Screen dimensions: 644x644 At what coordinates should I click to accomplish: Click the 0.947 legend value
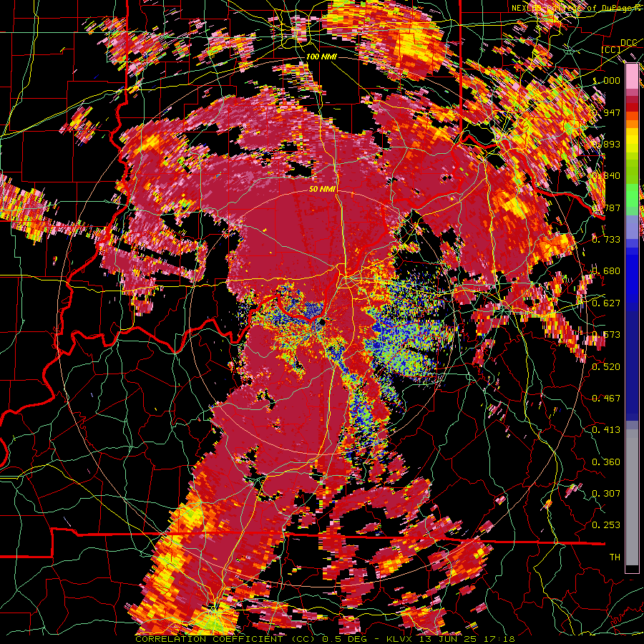click(x=606, y=112)
